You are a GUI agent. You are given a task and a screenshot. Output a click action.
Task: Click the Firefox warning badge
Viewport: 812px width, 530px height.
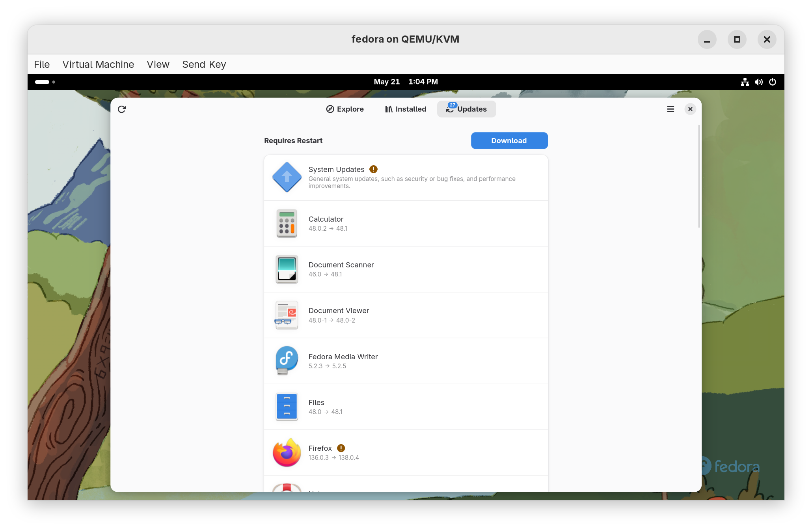(341, 448)
